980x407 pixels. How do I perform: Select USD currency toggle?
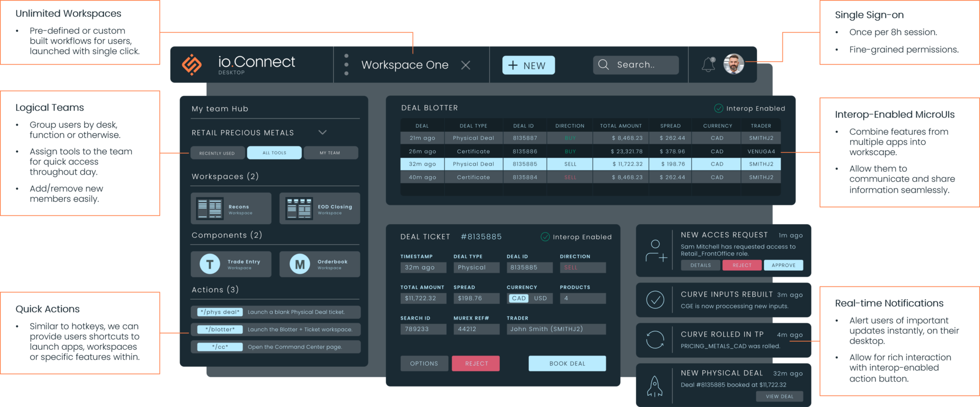541,298
